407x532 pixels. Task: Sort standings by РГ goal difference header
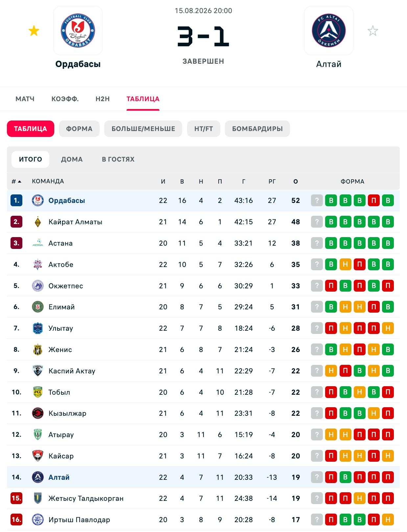point(272,181)
